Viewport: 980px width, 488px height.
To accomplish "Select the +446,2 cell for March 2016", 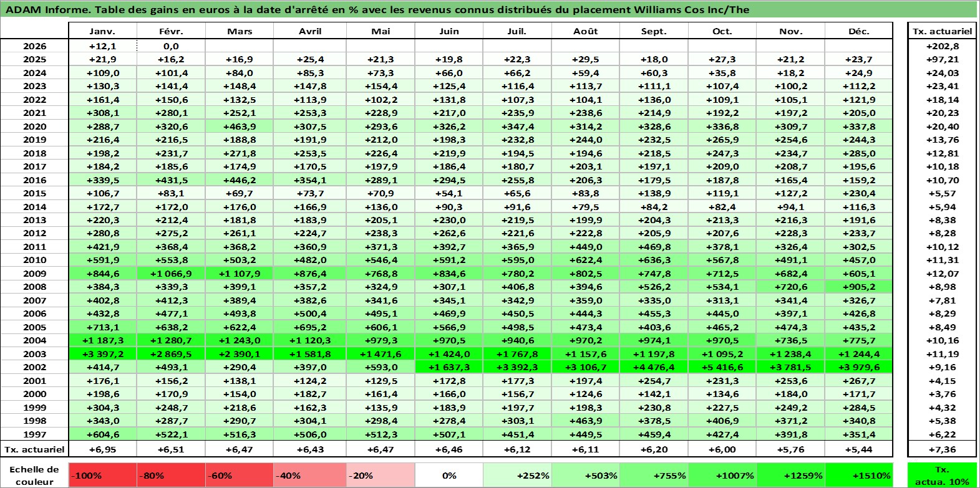I will [x=240, y=180].
